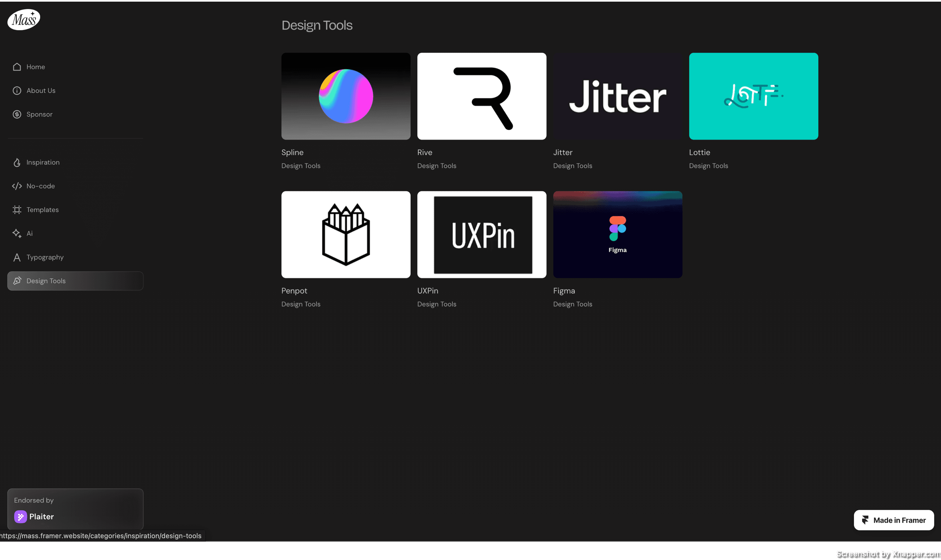Click the Penpot title link
The image size is (941, 560).
[x=294, y=291]
